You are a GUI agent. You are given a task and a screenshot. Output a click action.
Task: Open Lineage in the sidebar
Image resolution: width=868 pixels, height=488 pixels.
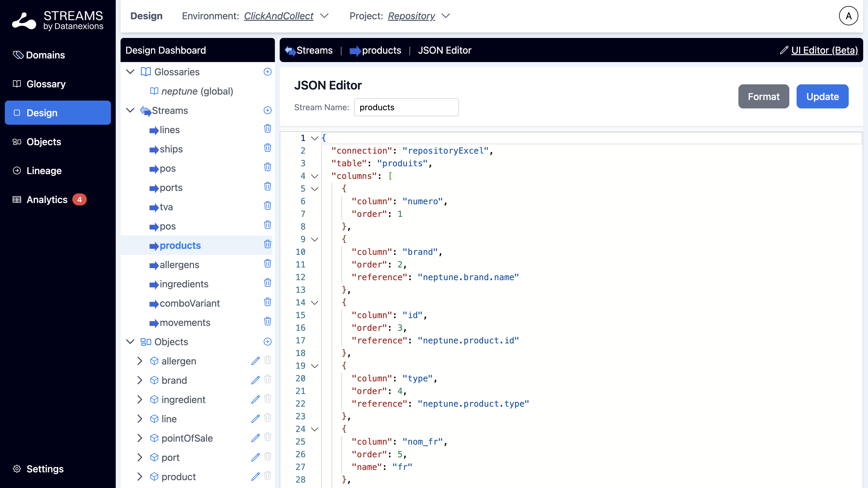44,171
